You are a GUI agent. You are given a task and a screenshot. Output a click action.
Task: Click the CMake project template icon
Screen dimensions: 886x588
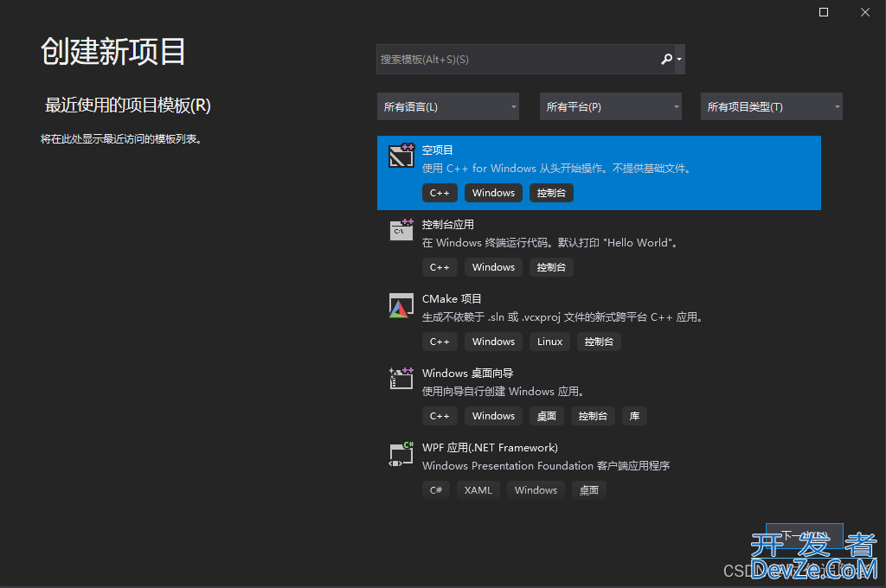tap(401, 305)
